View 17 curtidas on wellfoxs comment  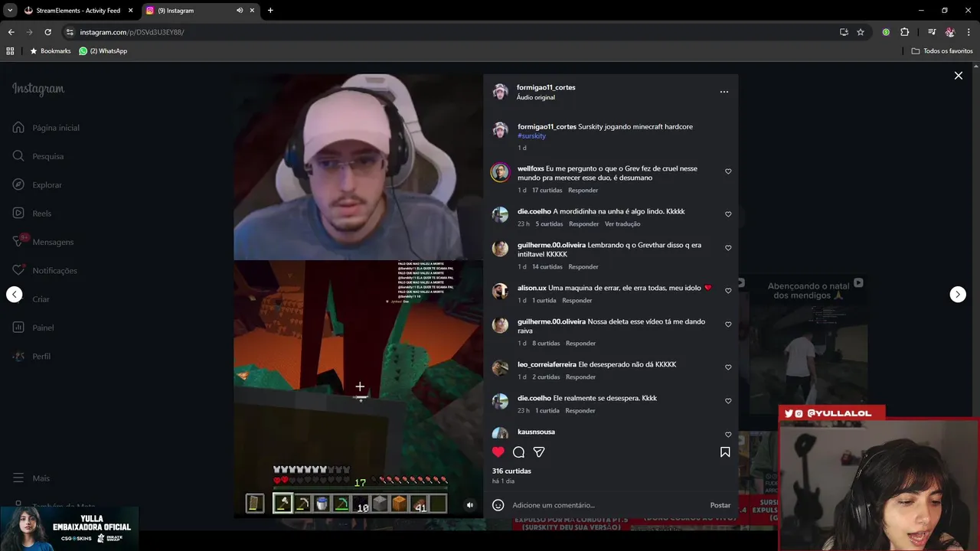pos(547,190)
